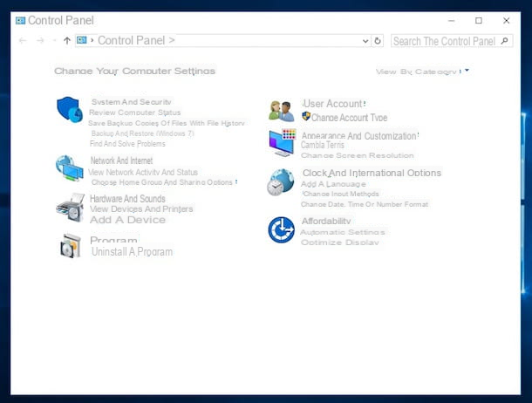The height and width of the screenshot is (403, 532).
Task: Click the Control Panel title bar icon
Action: [x=20, y=21]
